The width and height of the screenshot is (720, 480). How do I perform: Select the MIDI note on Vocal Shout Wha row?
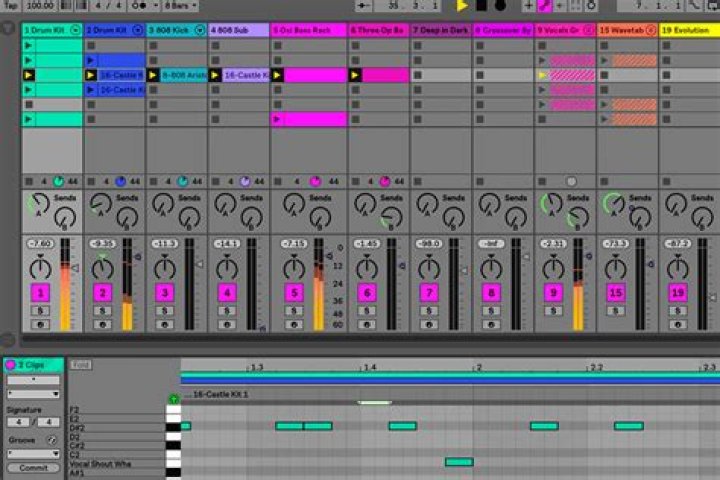tap(459, 462)
